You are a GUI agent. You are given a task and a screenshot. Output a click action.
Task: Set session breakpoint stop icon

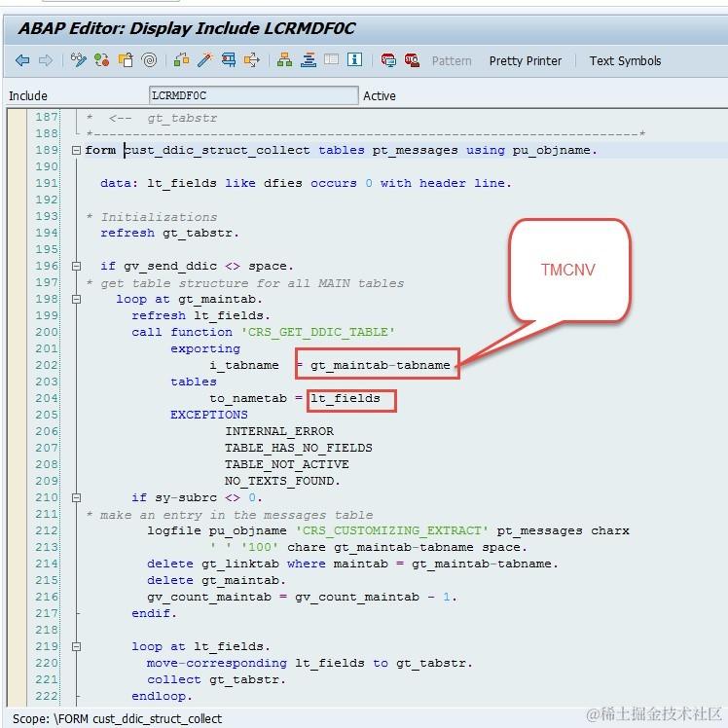tap(388, 60)
